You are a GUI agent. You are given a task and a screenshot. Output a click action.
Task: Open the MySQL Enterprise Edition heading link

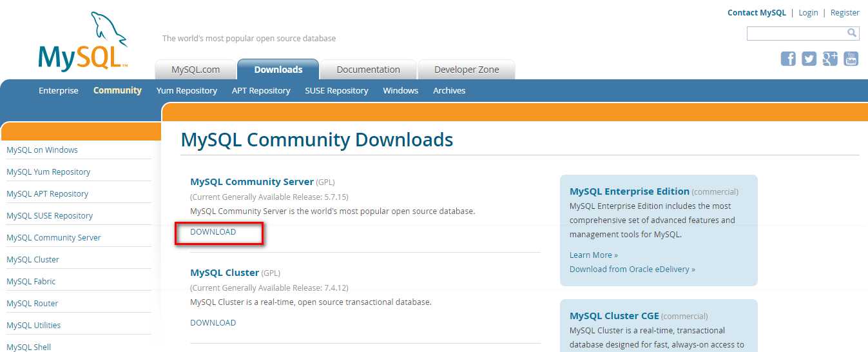[630, 191]
